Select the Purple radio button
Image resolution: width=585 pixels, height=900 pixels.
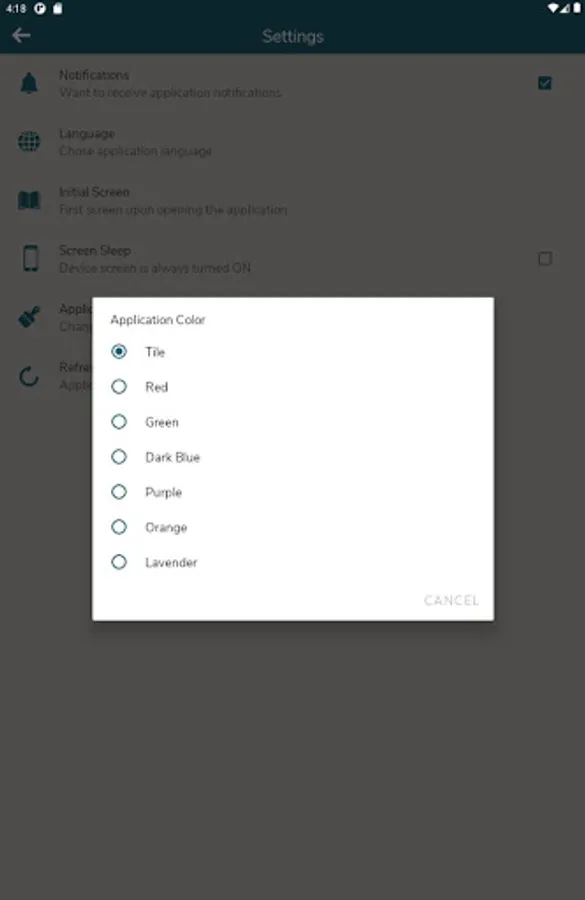119,492
